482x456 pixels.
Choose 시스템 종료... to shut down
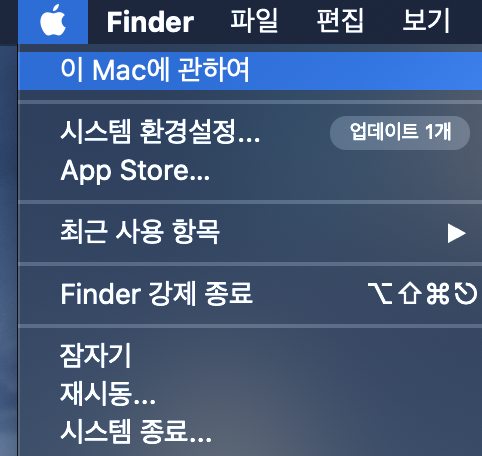pyautogui.click(x=250, y=431)
